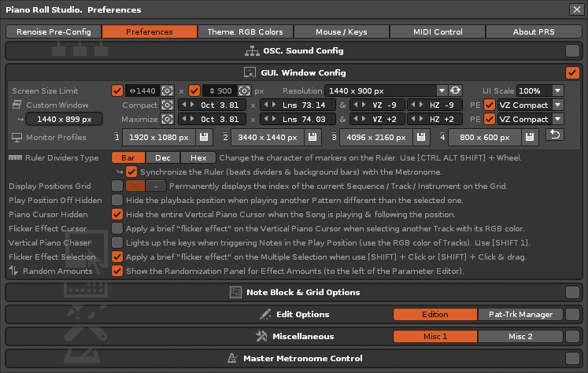Viewport: 588px width, 373px height.
Task: Enable Vertical Piano Chaser checkbox
Action: (x=117, y=242)
